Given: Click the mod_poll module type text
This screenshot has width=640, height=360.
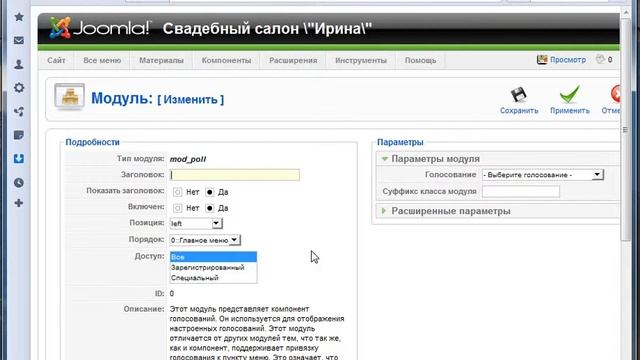Looking at the screenshot, I should click(188, 159).
